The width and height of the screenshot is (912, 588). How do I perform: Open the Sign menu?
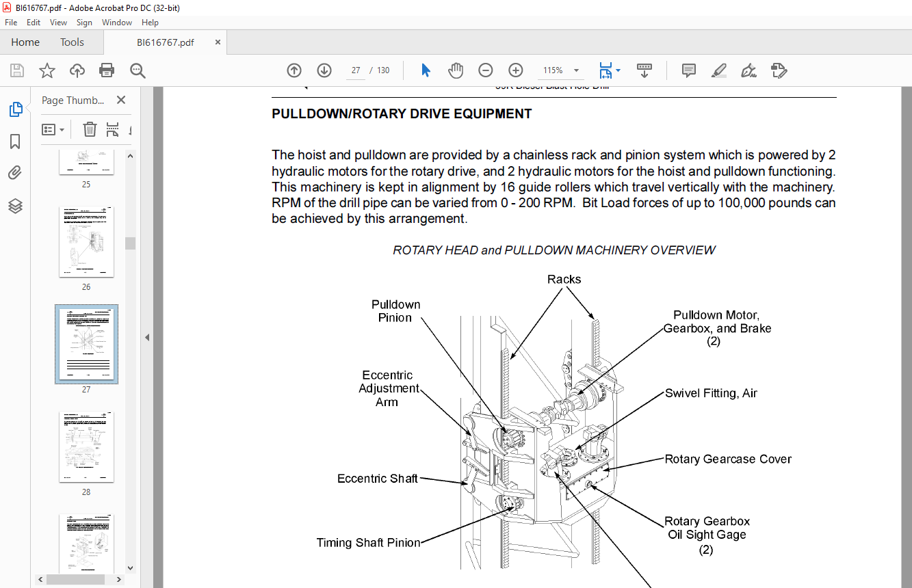pyautogui.click(x=84, y=23)
